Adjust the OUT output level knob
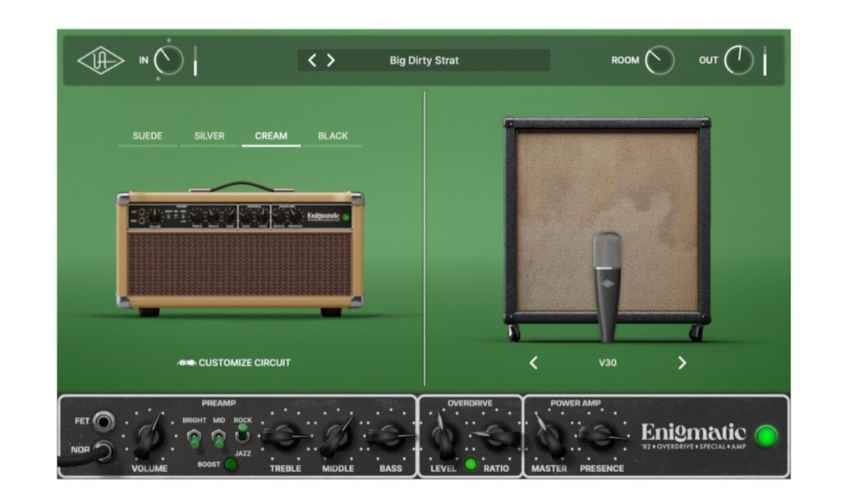 [x=738, y=60]
